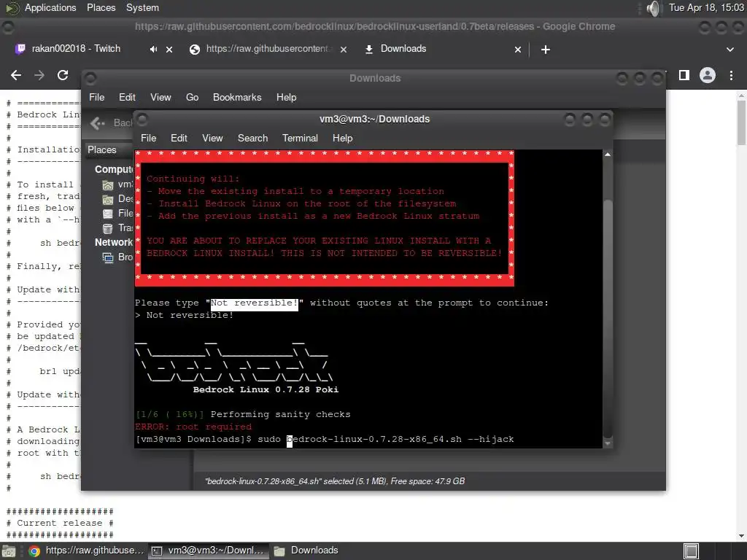Select Browse Network in sidebar
This screenshot has height=560, width=747.
119,257
